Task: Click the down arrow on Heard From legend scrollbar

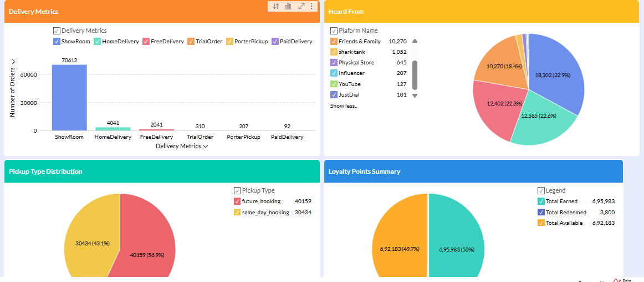Action: pyautogui.click(x=415, y=95)
